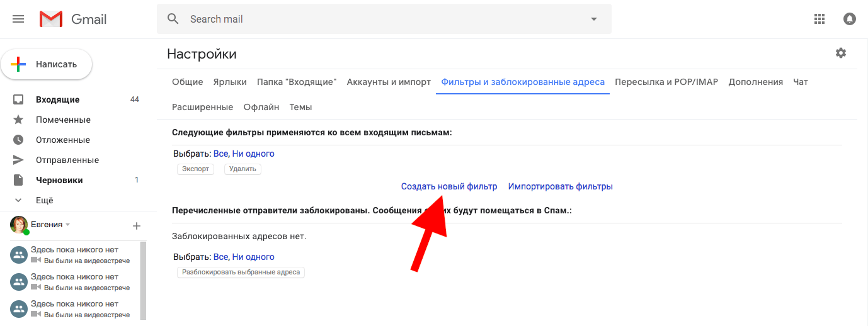Screen dimensions: 868x326
Task: Expand the Ещё section in sidebar
Action: pos(44,200)
